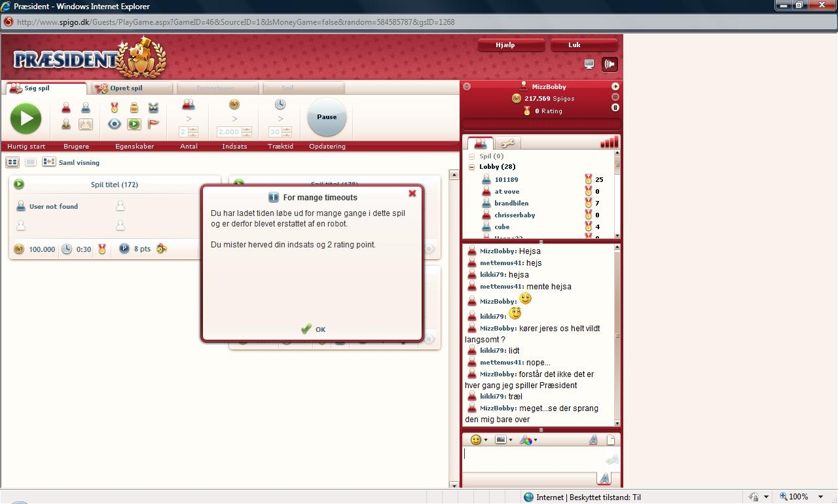This screenshot has width=838, height=504.
Task: Collapse the Lobby (28) tree group
Action: tap(471, 167)
